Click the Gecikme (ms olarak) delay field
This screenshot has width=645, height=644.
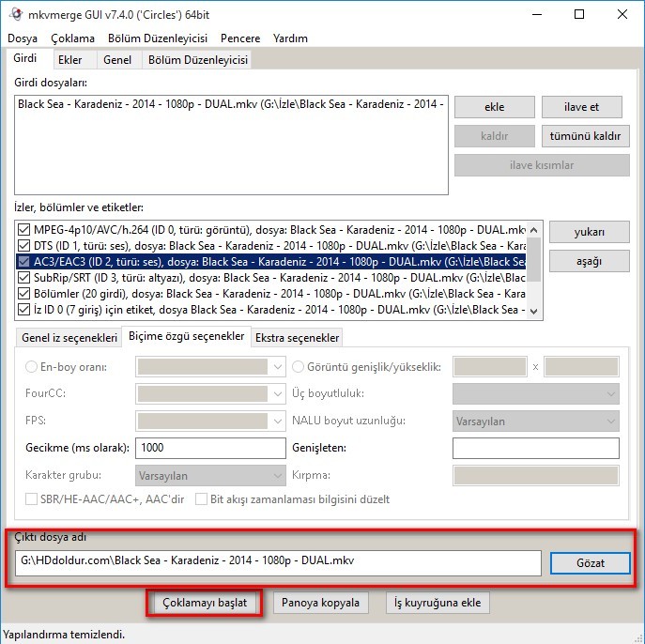click(x=210, y=448)
